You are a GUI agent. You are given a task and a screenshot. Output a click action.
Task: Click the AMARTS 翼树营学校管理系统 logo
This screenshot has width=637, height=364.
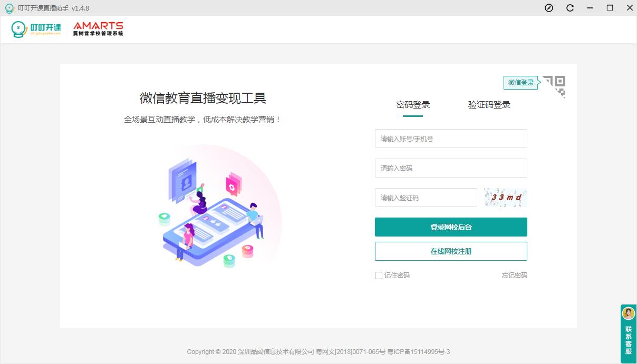[98, 29]
